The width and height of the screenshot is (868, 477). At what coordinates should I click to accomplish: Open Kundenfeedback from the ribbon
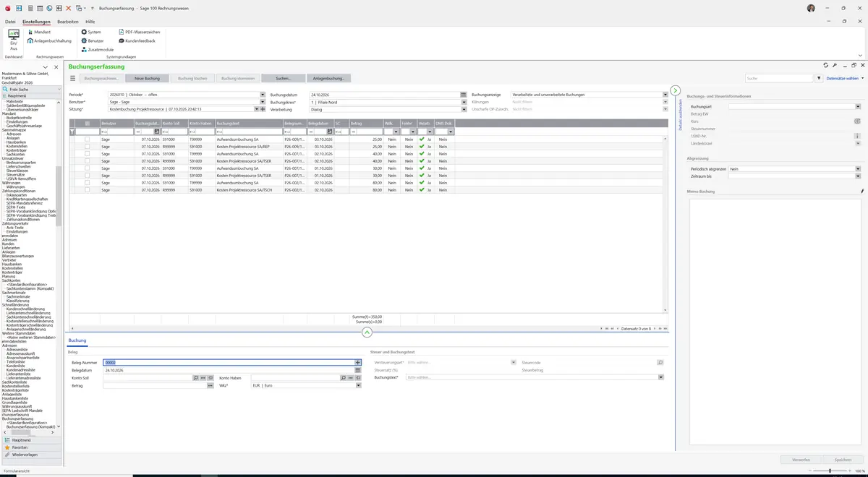click(x=137, y=40)
